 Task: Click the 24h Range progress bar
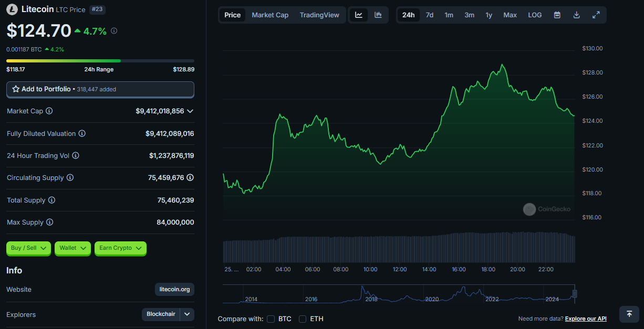pos(100,61)
